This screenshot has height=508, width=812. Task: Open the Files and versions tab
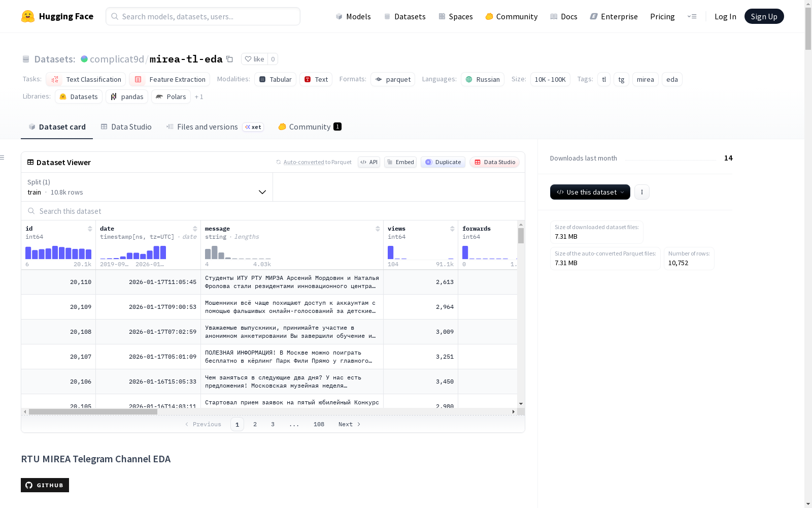[x=215, y=127]
